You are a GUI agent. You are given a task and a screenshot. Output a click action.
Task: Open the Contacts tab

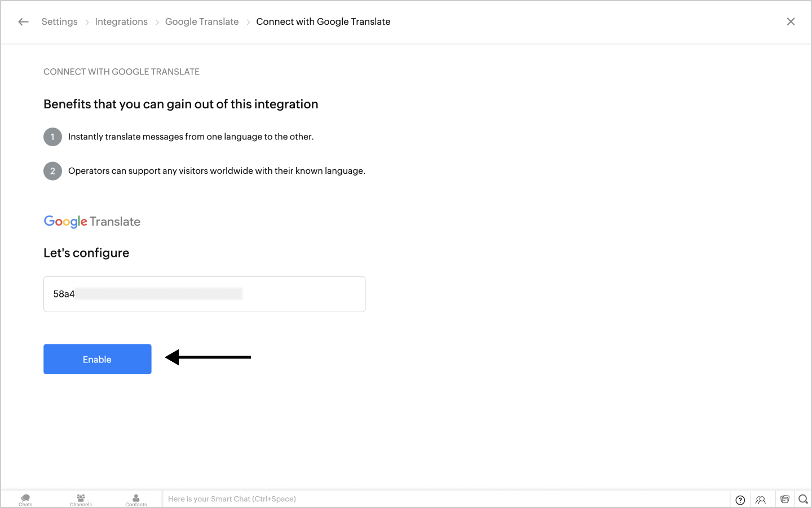pos(136,500)
